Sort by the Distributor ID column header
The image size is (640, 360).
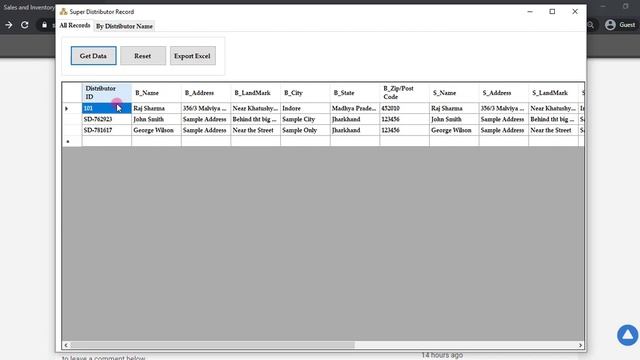click(x=107, y=93)
